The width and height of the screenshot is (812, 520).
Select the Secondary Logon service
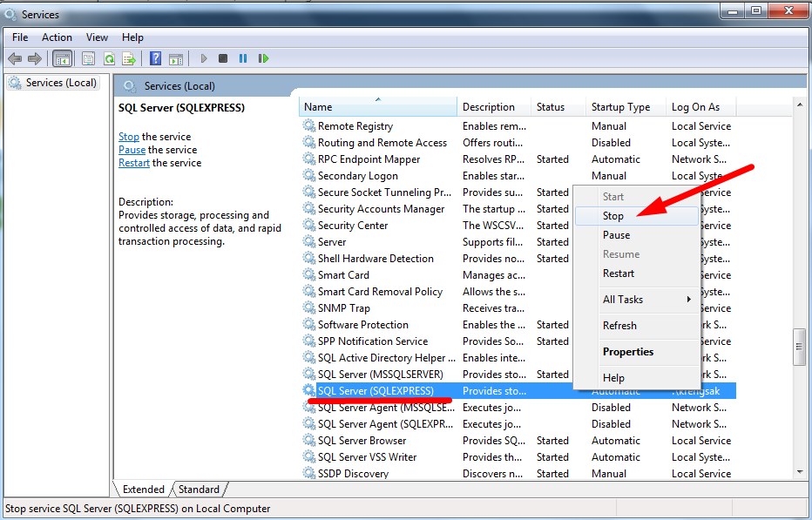click(x=518, y=176)
